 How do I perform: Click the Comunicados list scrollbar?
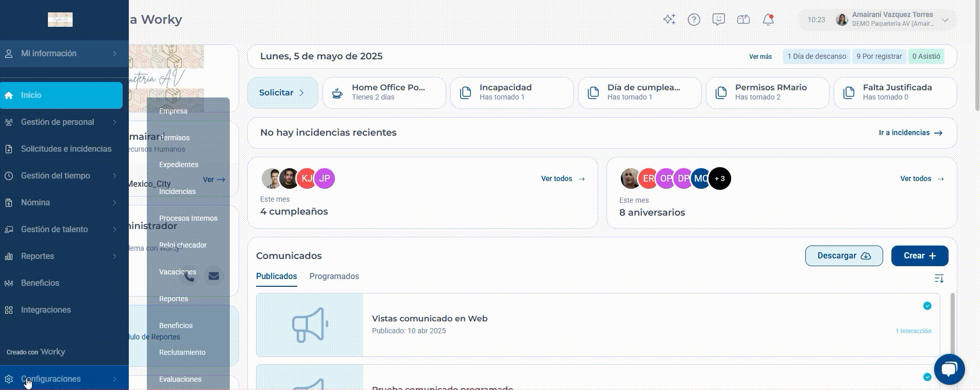click(x=952, y=325)
